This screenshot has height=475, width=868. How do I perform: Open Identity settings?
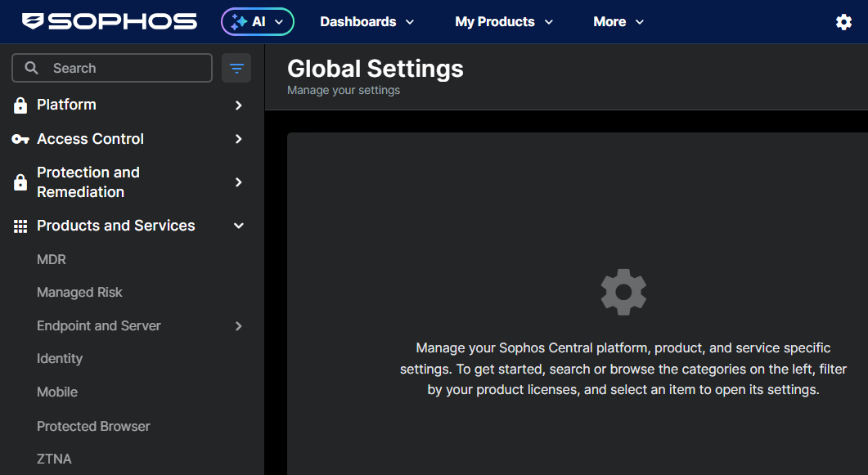pos(60,359)
